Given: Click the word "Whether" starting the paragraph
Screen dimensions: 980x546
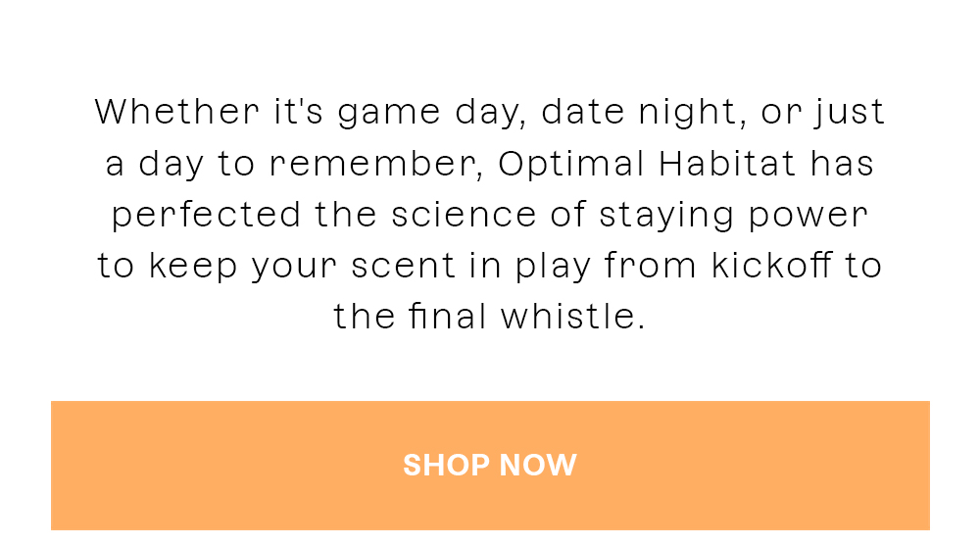Looking at the screenshot, I should tap(176, 112).
